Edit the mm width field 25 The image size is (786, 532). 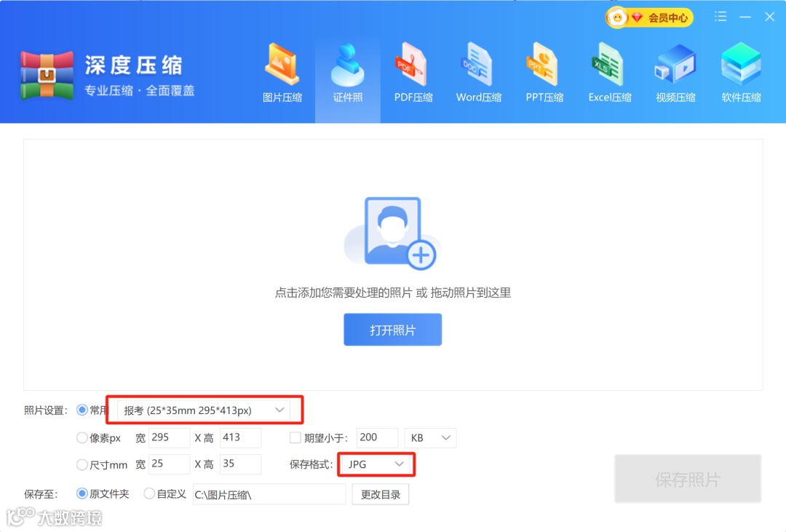click(x=170, y=464)
